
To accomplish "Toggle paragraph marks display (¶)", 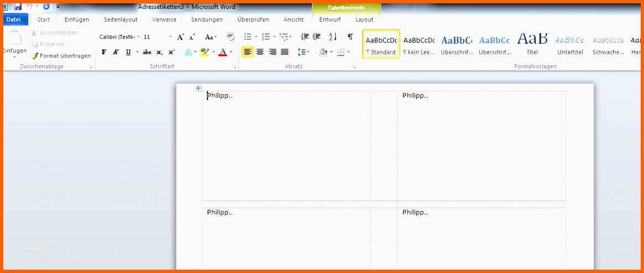I will point(350,37).
